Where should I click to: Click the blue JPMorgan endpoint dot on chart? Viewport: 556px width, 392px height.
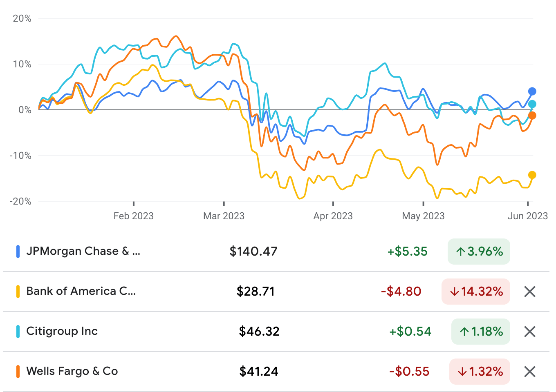532,90
